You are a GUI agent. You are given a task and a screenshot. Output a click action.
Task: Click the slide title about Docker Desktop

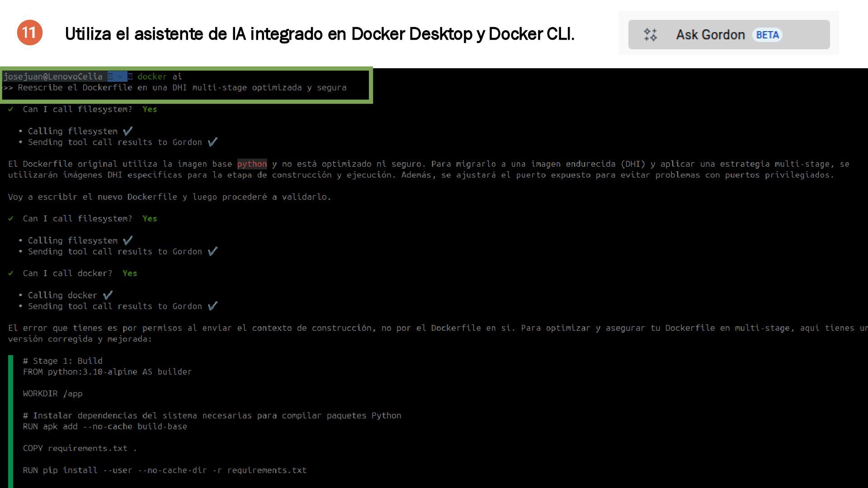pyautogui.click(x=320, y=34)
